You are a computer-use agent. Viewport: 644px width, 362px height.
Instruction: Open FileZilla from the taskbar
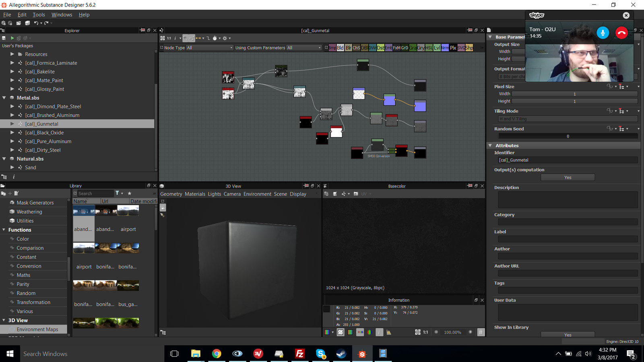coord(299,354)
